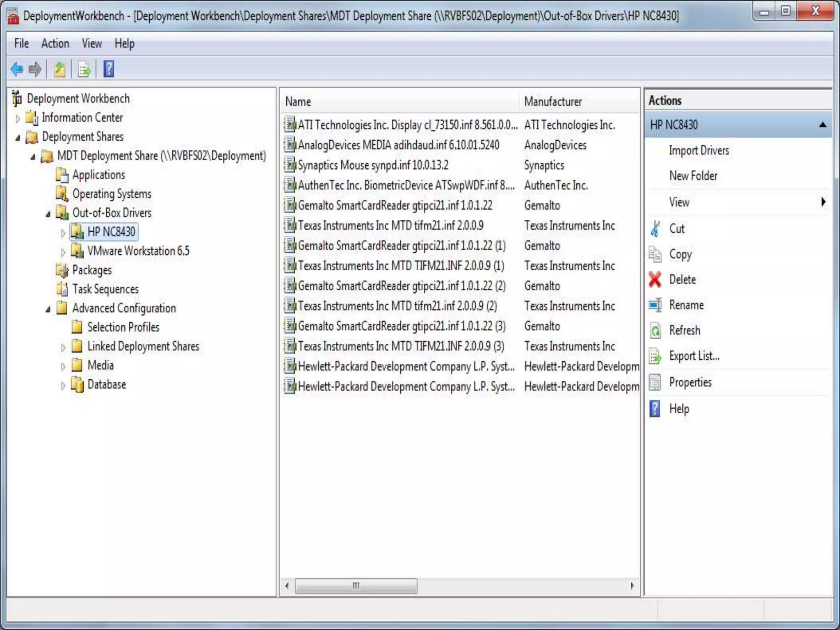
Task: Click Import Drivers in Actions pane
Action: (699, 151)
